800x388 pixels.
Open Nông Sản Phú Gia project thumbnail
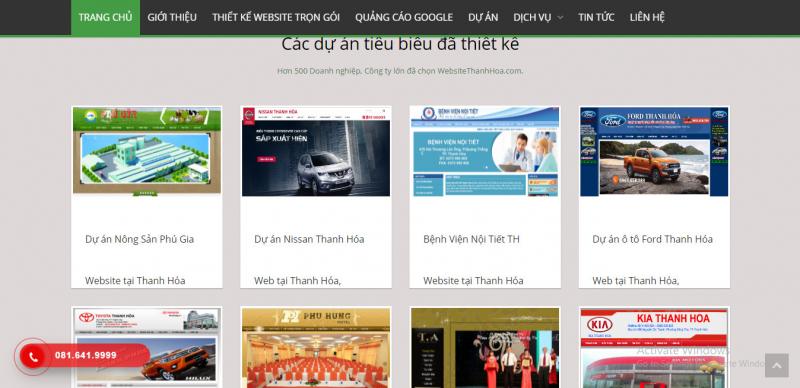[x=147, y=151]
